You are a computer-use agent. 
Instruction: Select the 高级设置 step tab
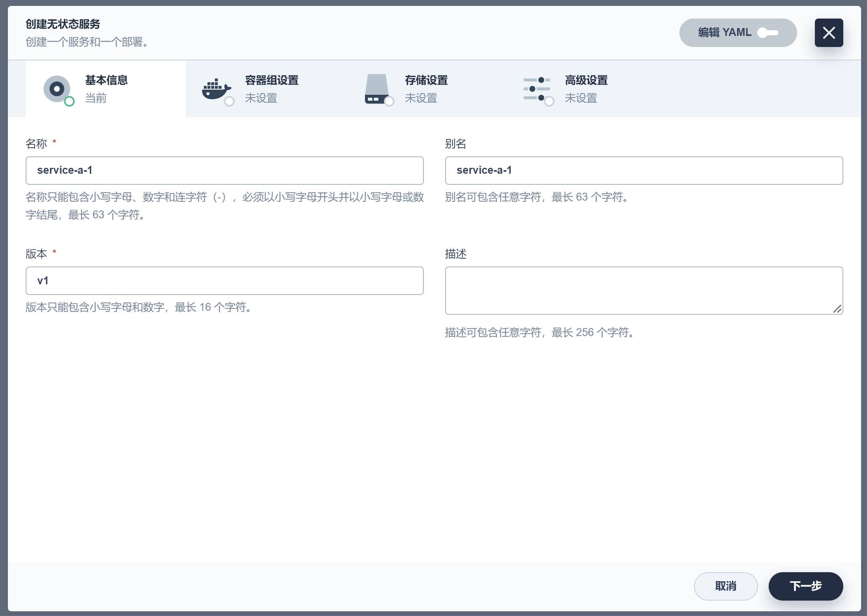coord(586,81)
